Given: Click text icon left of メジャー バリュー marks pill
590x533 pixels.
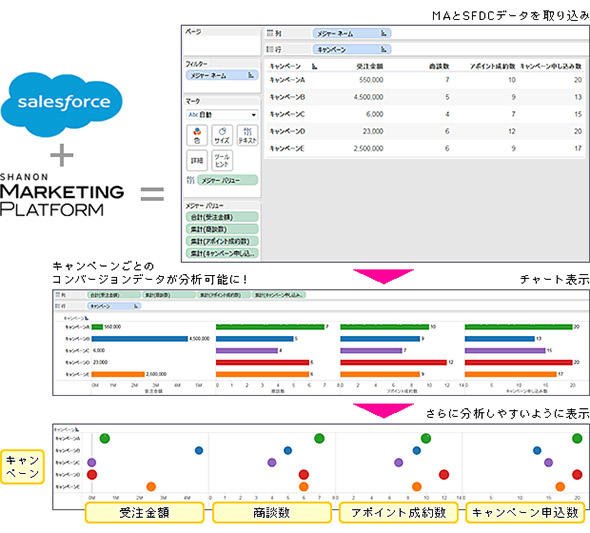Looking at the screenshot, I should [x=190, y=180].
